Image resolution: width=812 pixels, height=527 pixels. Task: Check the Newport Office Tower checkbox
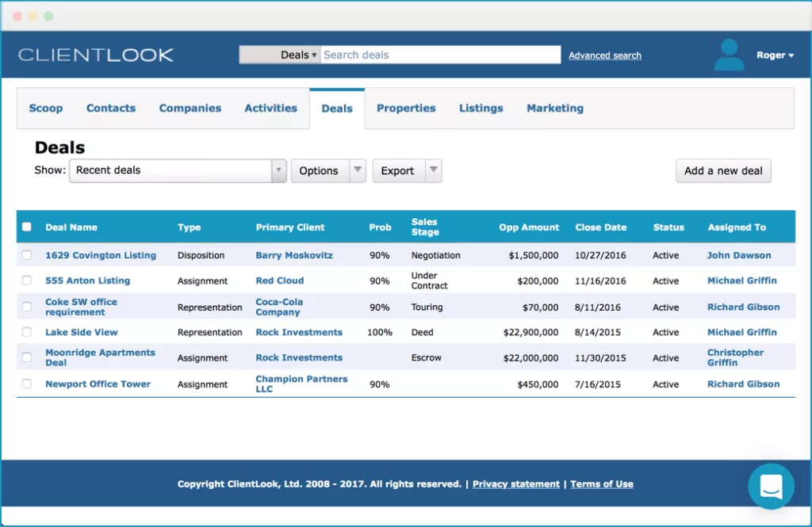[27, 384]
